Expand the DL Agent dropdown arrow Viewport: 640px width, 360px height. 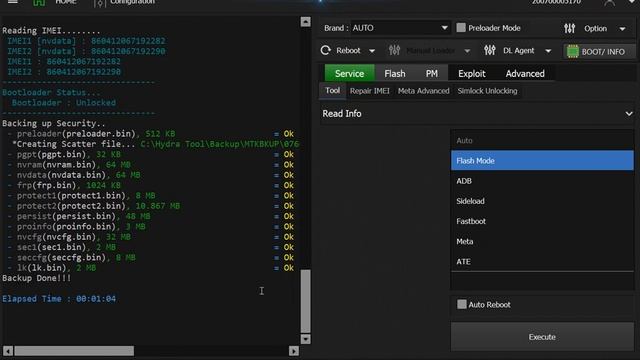click(548, 51)
